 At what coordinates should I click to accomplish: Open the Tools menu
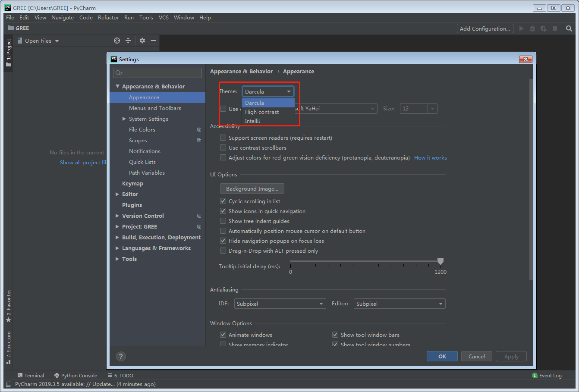pyautogui.click(x=146, y=18)
